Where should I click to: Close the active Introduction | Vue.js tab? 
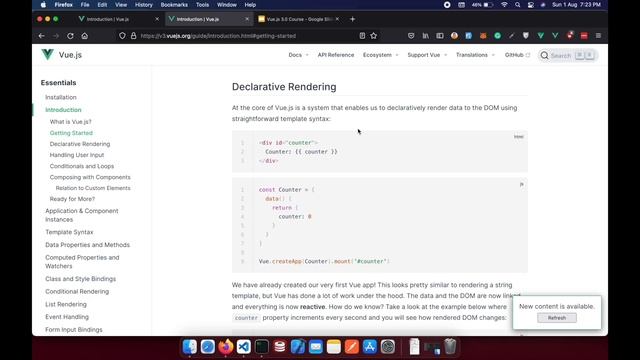(247, 19)
